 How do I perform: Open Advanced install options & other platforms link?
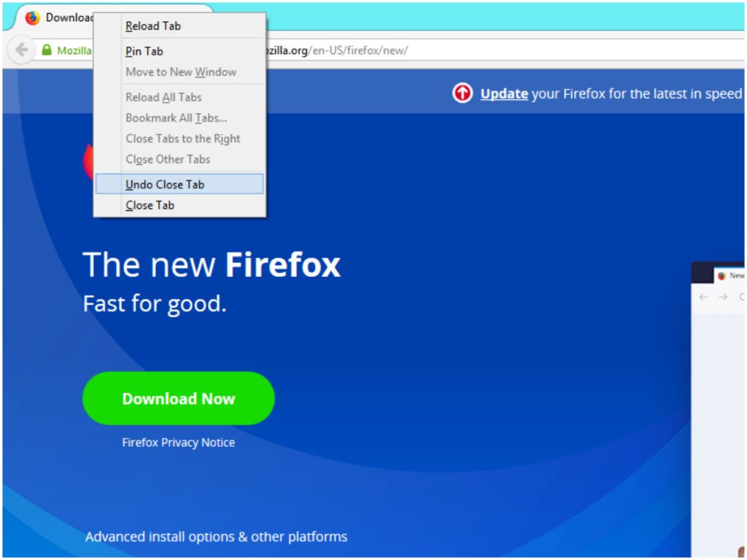[216, 537]
